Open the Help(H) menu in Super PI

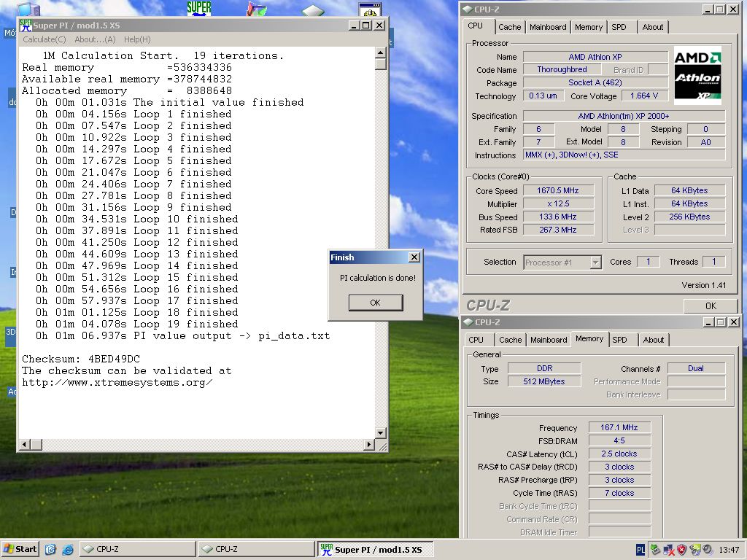137,39
